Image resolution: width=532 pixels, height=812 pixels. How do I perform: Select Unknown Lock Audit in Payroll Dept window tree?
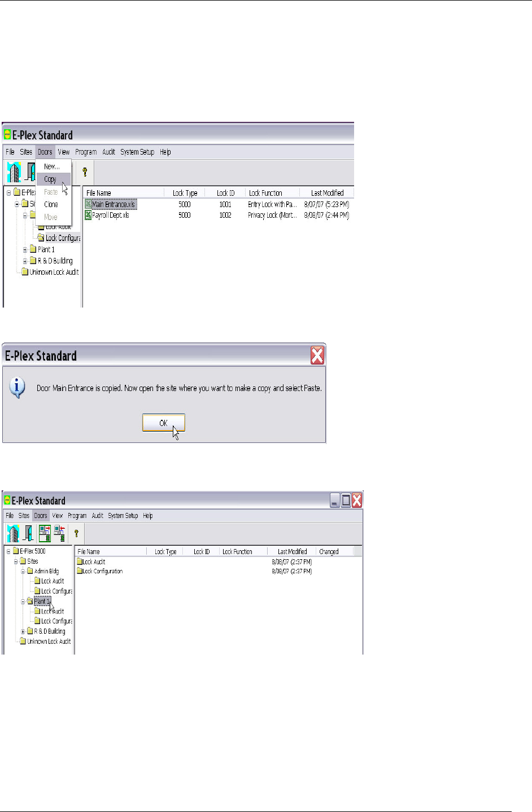tap(50, 272)
